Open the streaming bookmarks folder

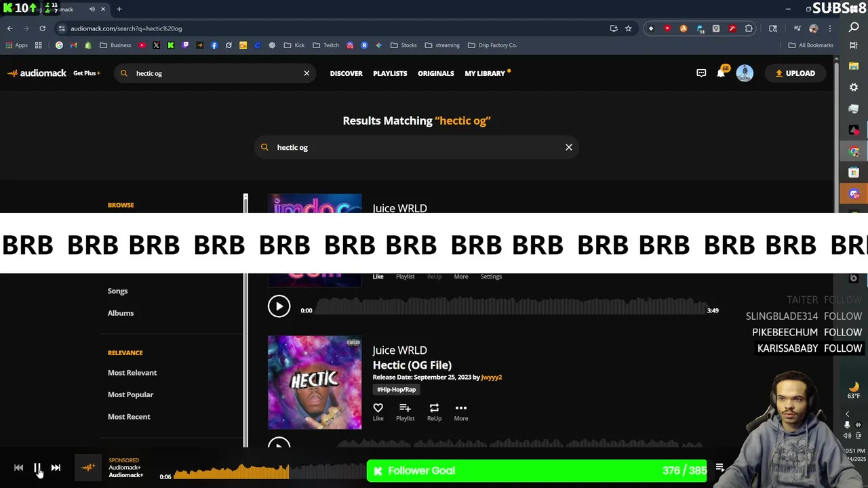(442, 45)
